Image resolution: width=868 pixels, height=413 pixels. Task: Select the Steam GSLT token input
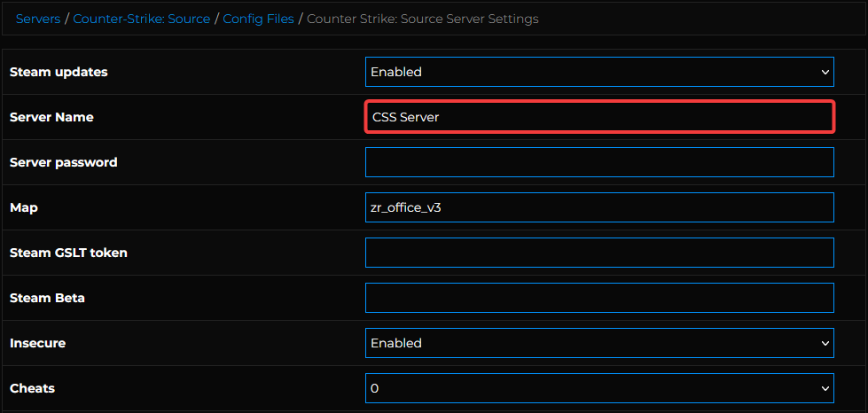tap(599, 253)
